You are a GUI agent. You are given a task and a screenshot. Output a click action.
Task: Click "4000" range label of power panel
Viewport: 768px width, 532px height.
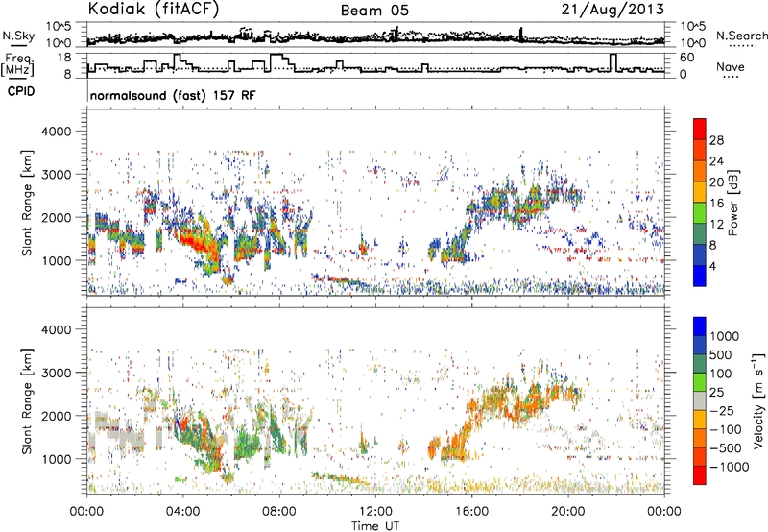[x=56, y=132]
